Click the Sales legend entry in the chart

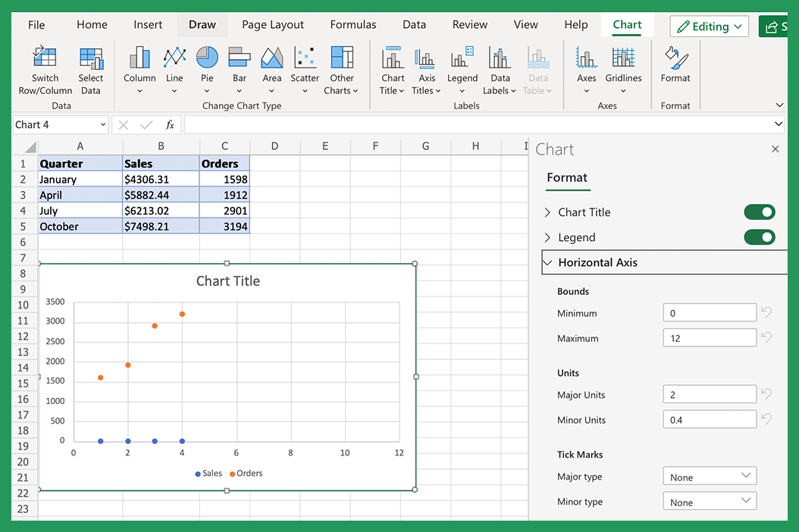point(208,473)
